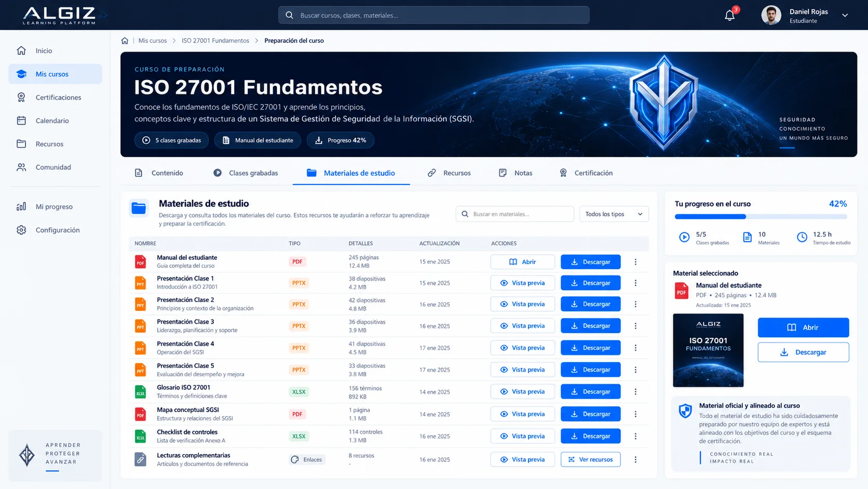Preview Presentación Clase 4 with Vista previa
Screen dimensions: 868x489
(523, 348)
